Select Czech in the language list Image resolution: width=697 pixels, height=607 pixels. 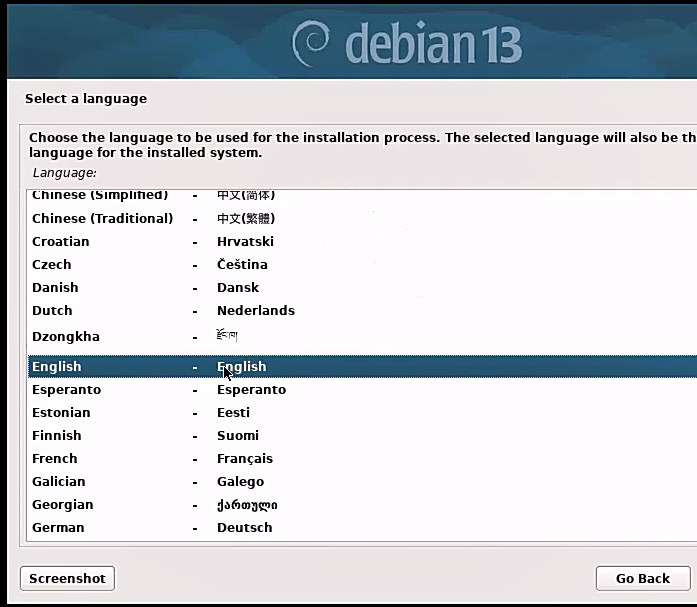coord(52,264)
